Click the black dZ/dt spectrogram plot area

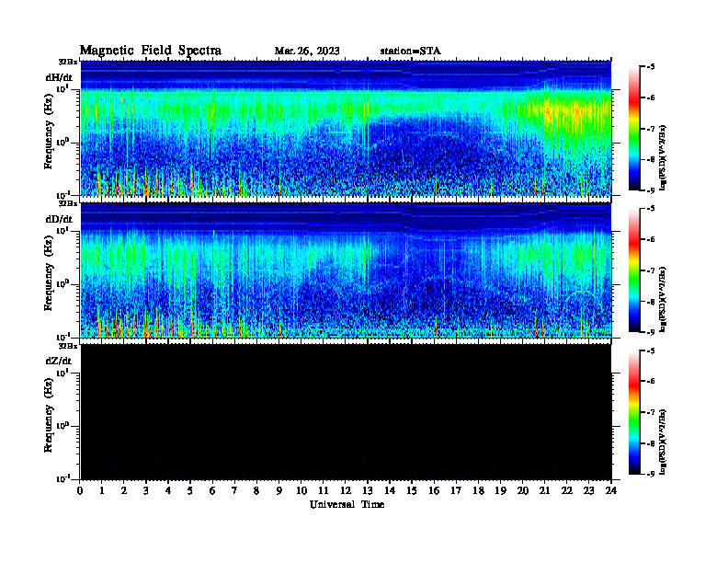coord(346,412)
